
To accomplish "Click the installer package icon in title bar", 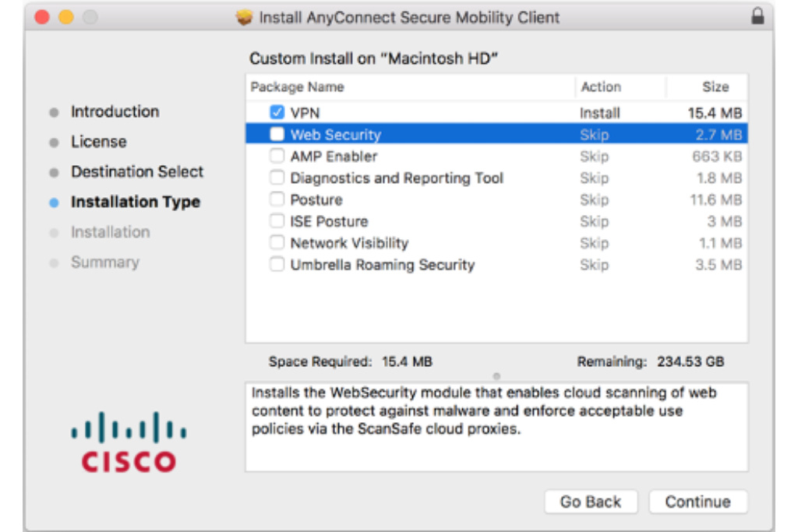I will coord(245,17).
